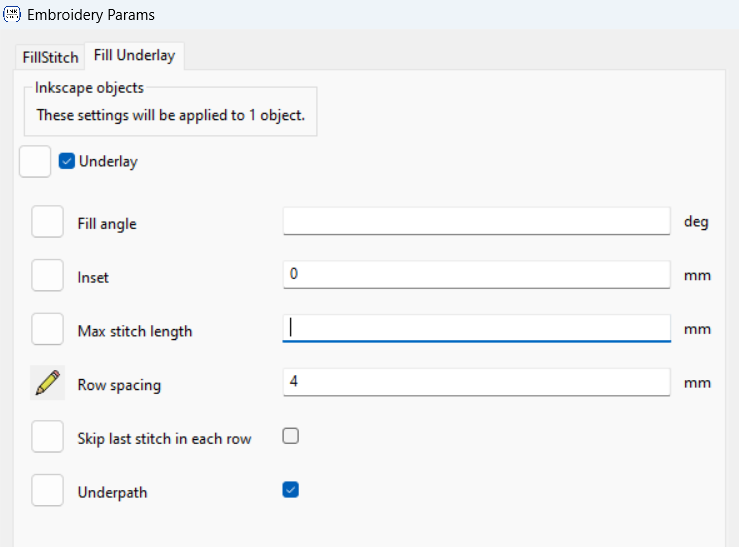Click the icon button next to Max stitch length
Screen dimensions: 739x547
pos(48,329)
